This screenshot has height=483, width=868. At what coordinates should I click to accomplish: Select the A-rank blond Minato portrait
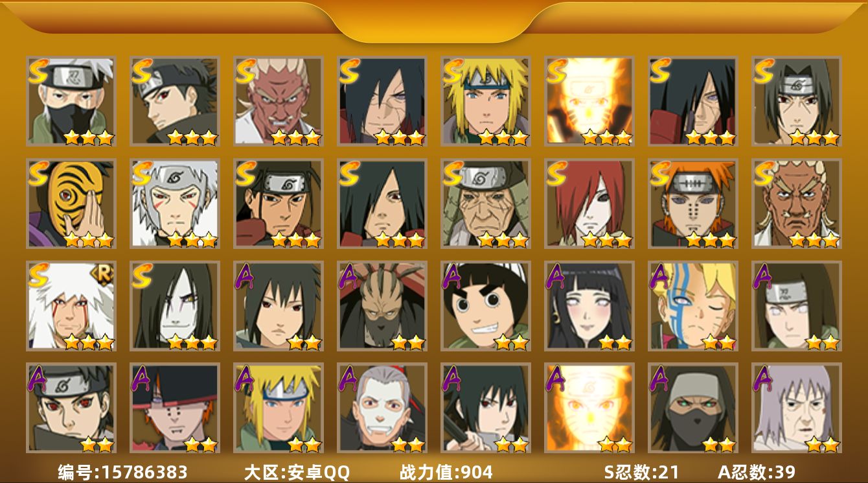point(279,408)
